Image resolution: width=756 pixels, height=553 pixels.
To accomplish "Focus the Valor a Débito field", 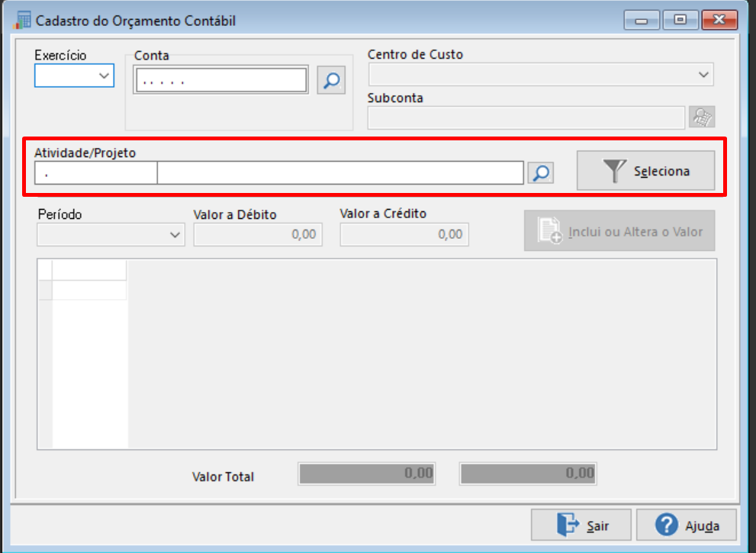I will pos(258,235).
